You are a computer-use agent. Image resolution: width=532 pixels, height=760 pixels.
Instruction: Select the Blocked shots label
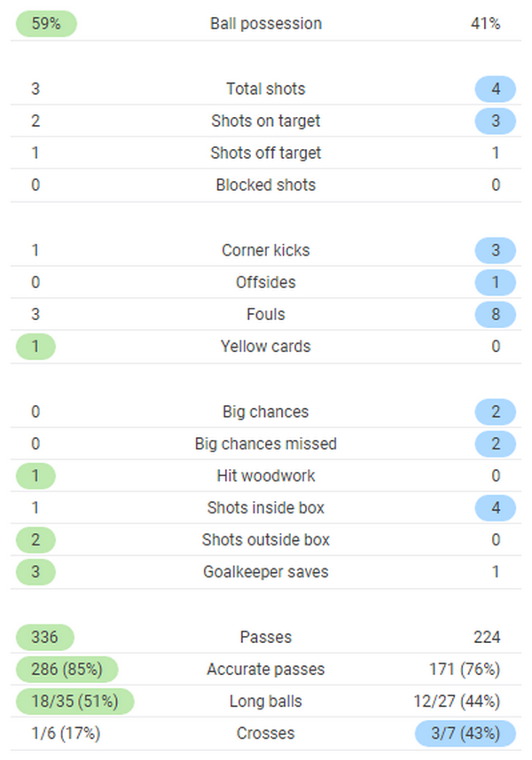click(x=266, y=184)
